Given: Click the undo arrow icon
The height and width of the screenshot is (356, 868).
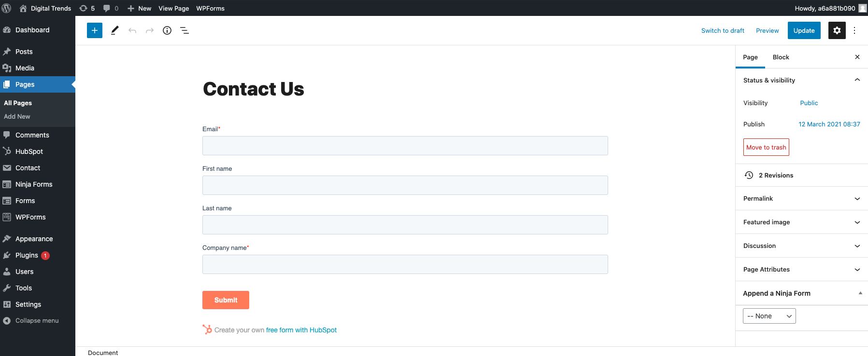Looking at the screenshot, I should coord(132,30).
